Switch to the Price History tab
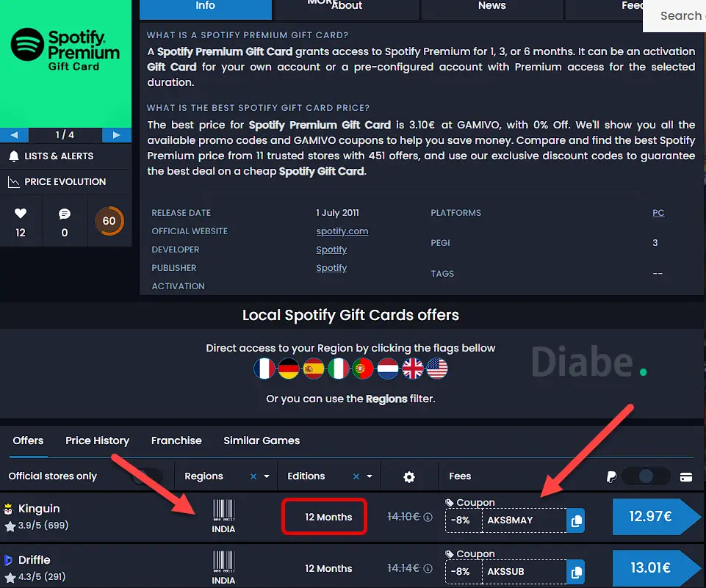The image size is (706, 588). pyautogui.click(x=97, y=440)
